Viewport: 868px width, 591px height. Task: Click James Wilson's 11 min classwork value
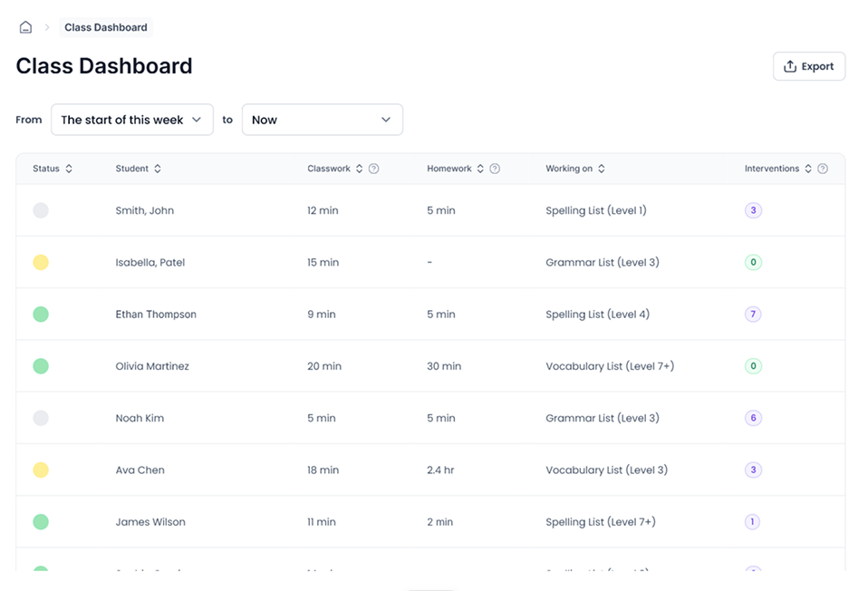322,522
